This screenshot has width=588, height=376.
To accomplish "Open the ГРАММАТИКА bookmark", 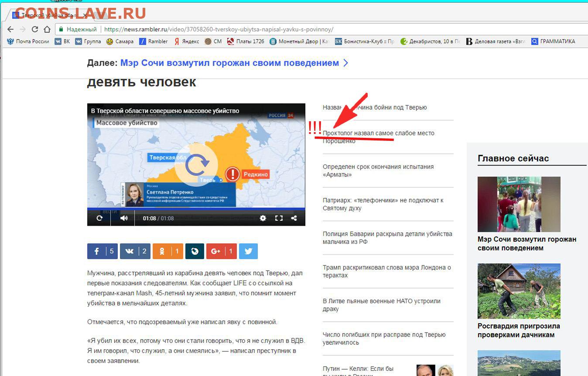I will 553,41.
